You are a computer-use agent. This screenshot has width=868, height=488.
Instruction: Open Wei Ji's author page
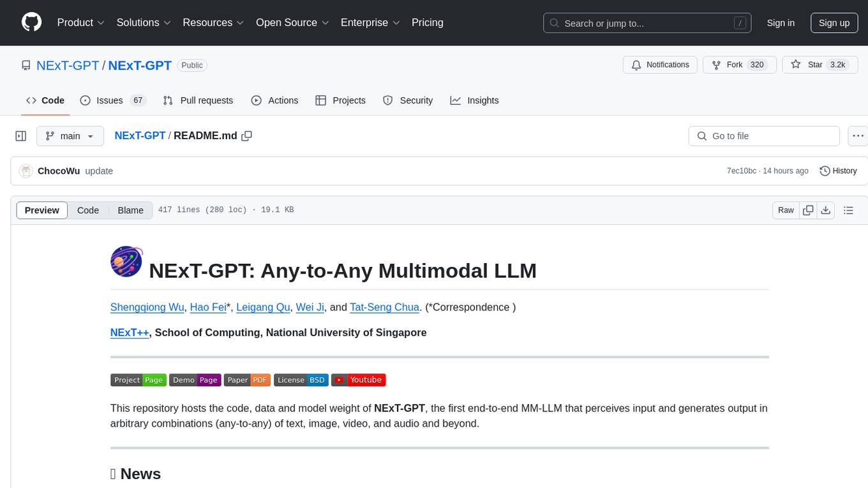(x=310, y=307)
